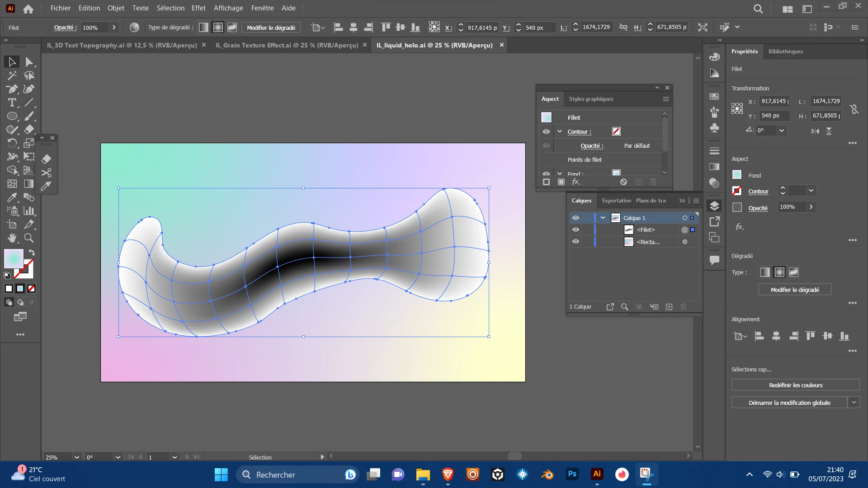This screenshot has width=868, height=488.
Task: Open the zoom level 25% dropdown
Action: [x=77, y=457]
